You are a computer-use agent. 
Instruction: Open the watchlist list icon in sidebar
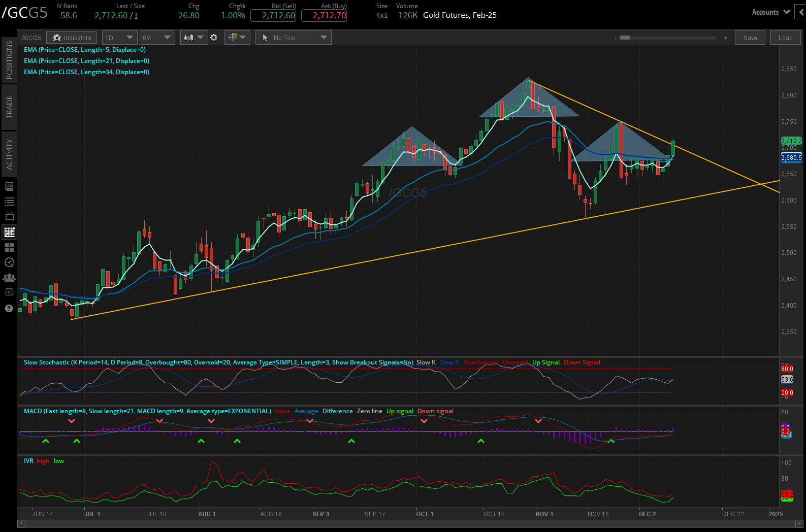tap(9, 202)
